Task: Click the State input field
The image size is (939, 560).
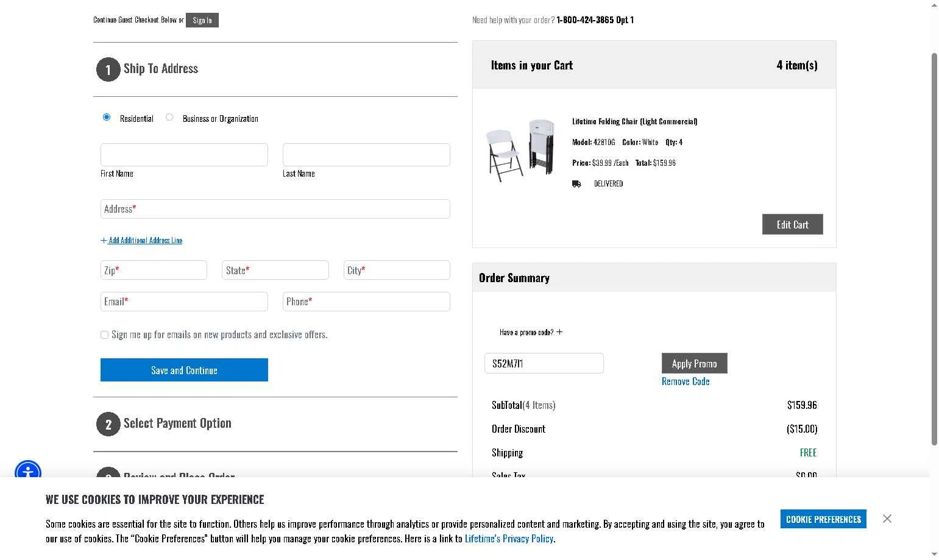Action: pos(275,270)
